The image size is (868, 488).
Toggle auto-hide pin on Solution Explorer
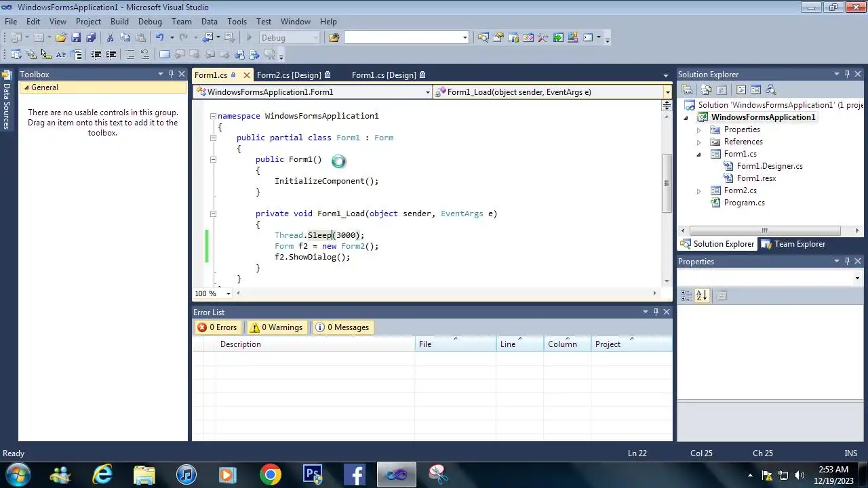coord(846,74)
